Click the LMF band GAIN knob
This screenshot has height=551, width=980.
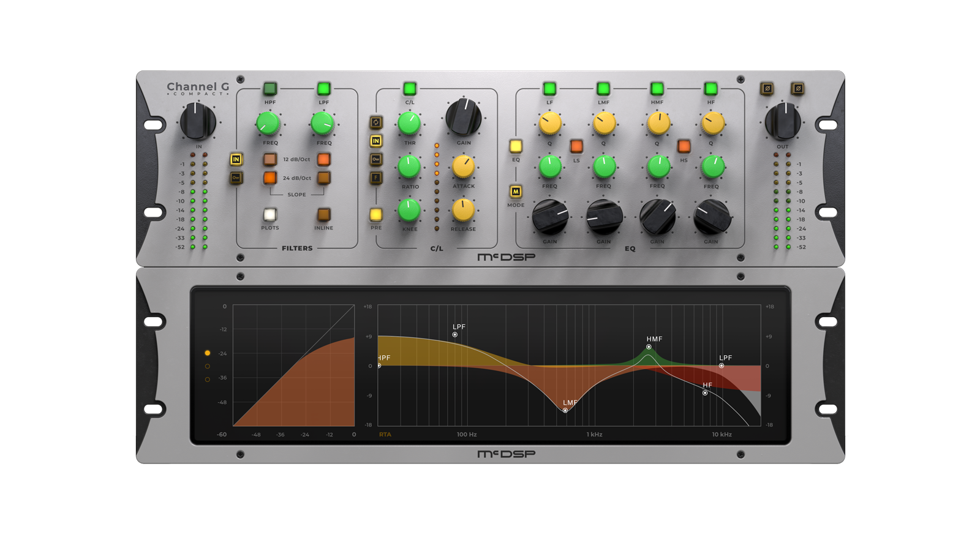604,217
